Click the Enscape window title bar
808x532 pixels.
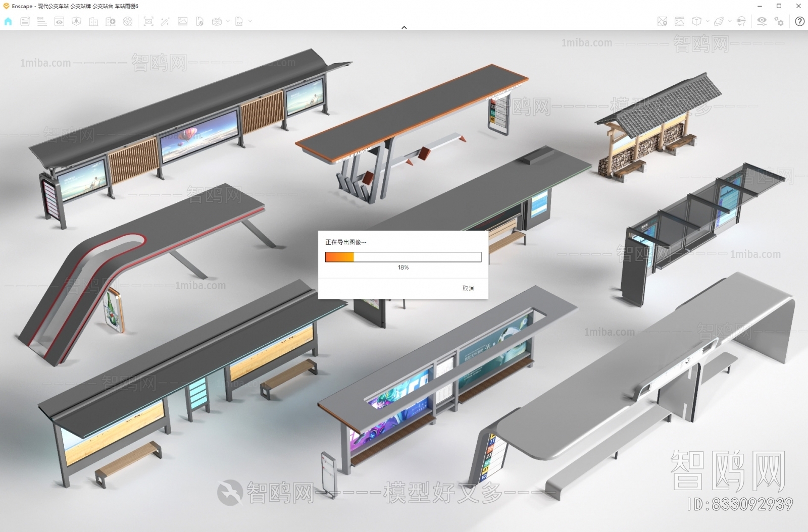(353, 6)
